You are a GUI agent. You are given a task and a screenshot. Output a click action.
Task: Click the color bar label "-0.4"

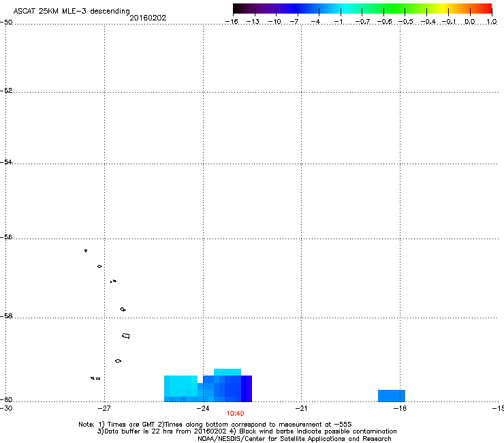tap(428, 22)
